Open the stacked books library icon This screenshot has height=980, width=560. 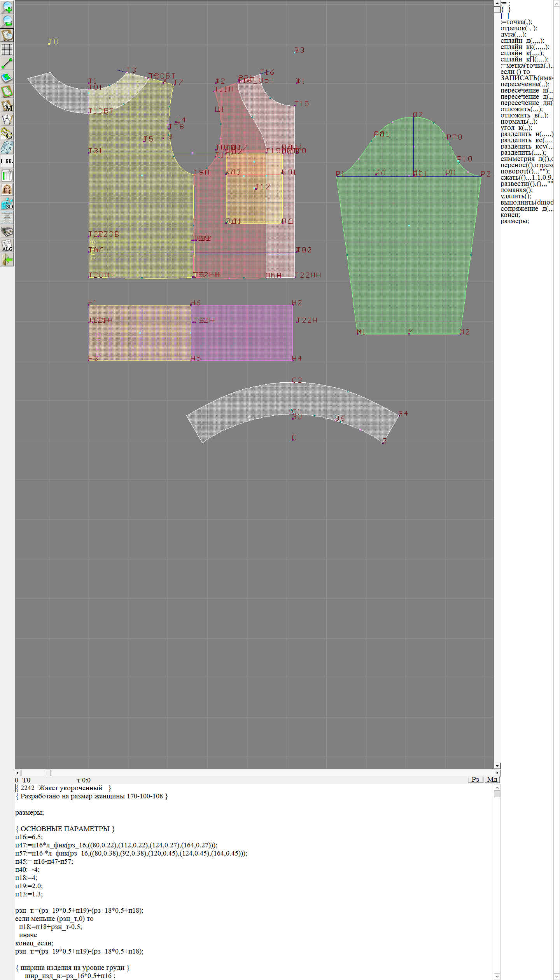pos(7,231)
